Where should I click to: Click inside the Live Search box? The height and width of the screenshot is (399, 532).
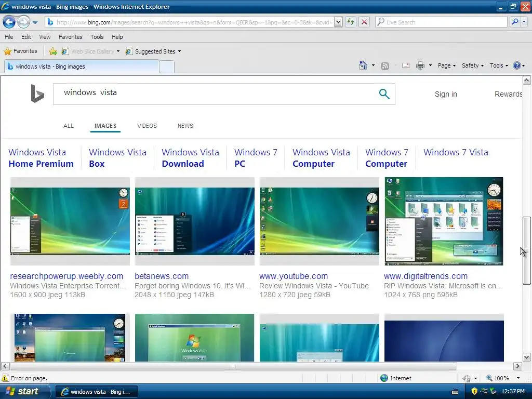click(x=441, y=22)
